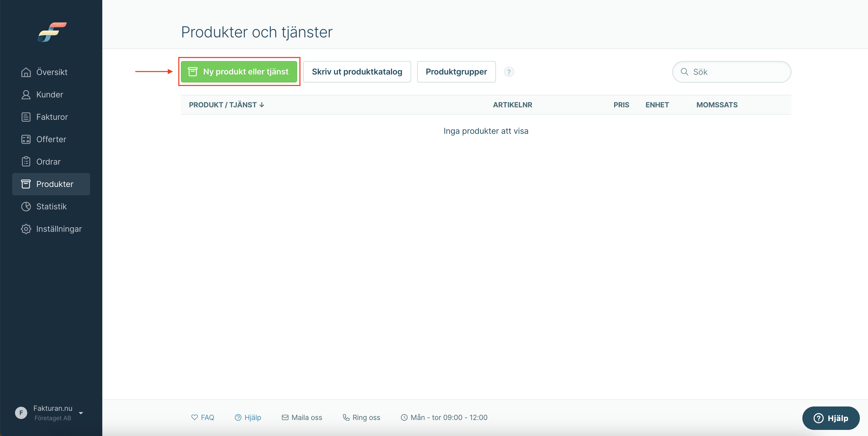The height and width of the screenshot is (436, 868).
Task: Go to Kunder section
Action: 51,95
